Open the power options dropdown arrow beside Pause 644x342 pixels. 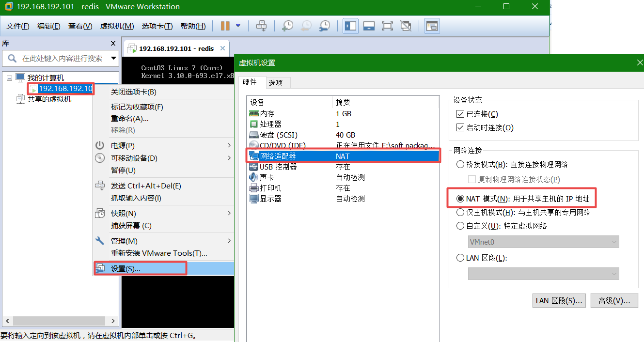point(238,26)
